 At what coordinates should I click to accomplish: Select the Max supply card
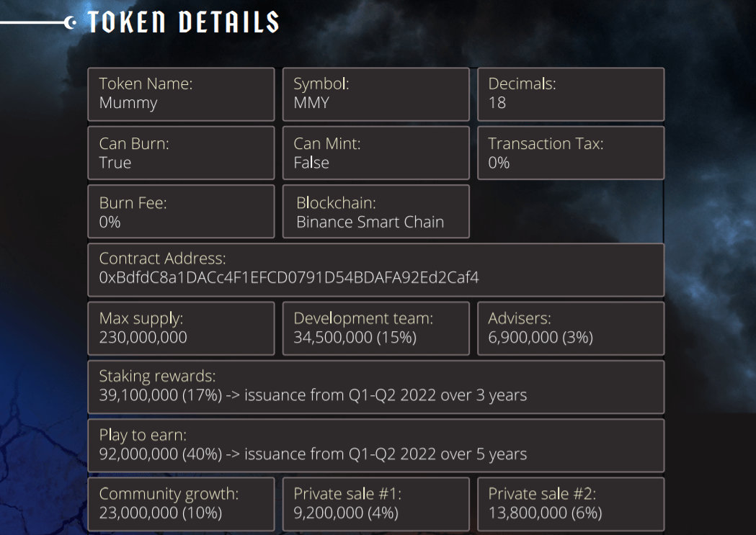tap(181, 328)
